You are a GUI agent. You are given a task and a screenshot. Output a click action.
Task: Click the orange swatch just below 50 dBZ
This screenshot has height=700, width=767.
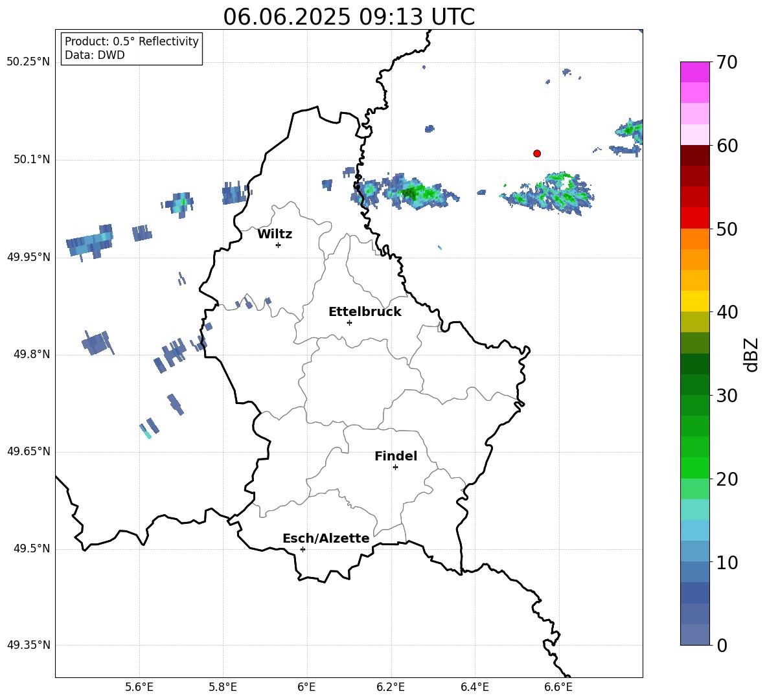(x=694, y=239)
